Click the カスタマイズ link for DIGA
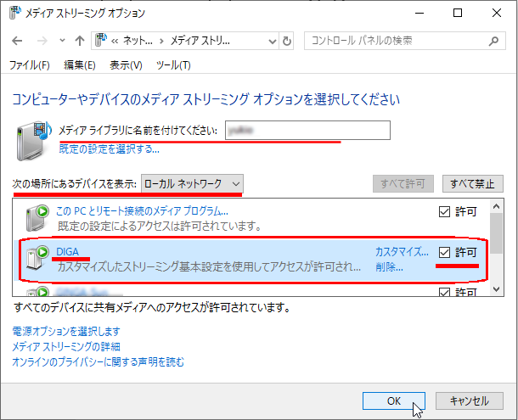The height and width of the screenshot is (420, 518). [x=402, y=252]
